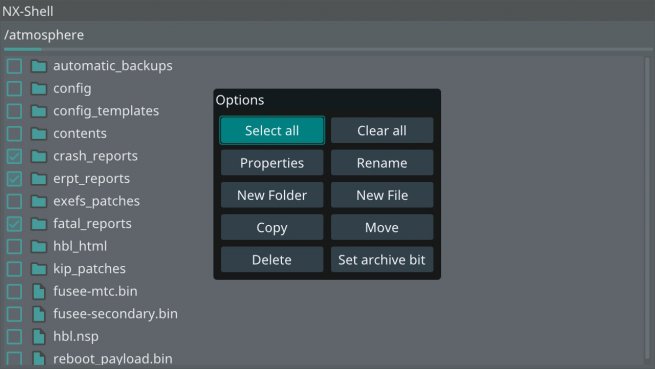Select the reboot_payload.bin file name
Image resolution: width=655 pixels, height=369 pixels.
[x=113, y=359]
